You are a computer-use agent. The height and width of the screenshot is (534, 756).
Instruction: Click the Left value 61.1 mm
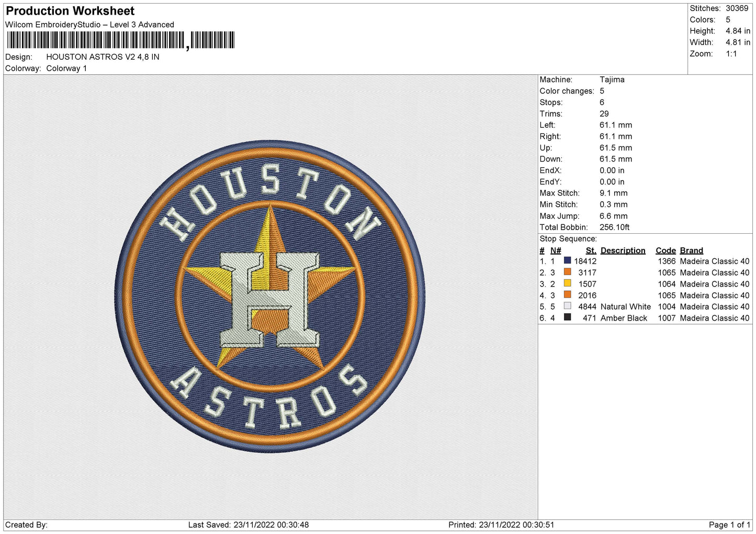point(616,125)
